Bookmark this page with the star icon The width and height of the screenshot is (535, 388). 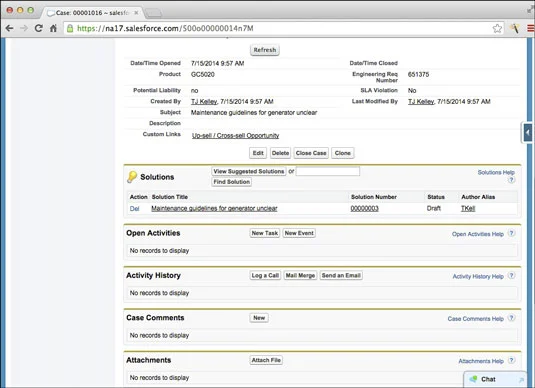pos(497,28)
